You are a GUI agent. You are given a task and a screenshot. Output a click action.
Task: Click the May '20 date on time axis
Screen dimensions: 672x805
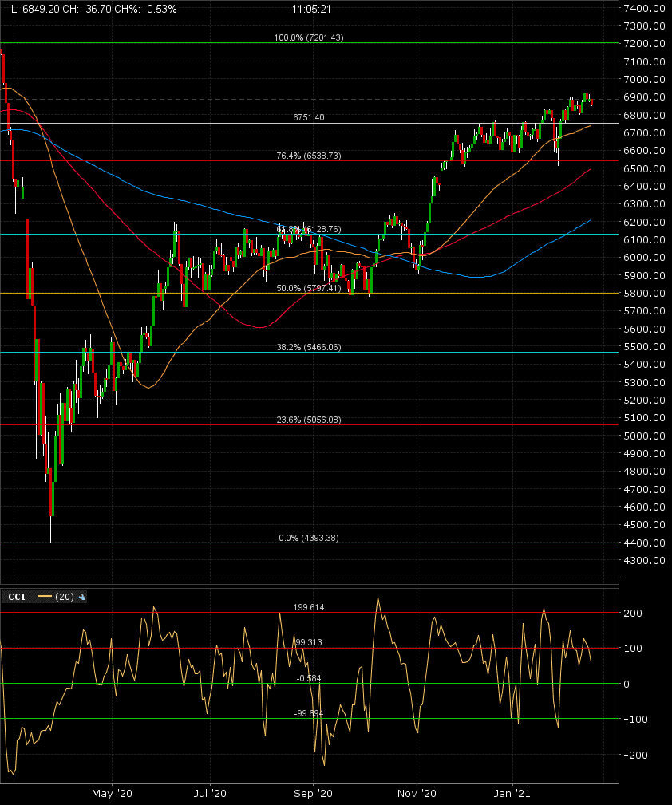coord(113,793)
